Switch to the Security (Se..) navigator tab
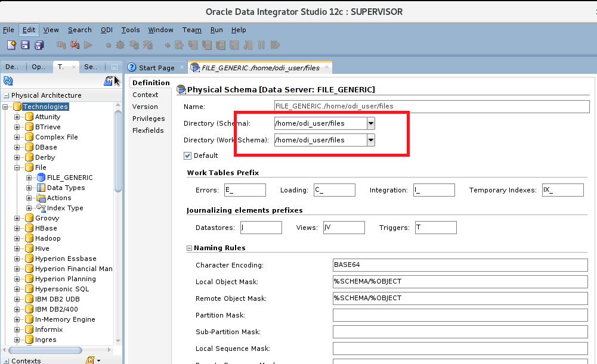This screenshot has height=364, width=597. tap(91, 67)
